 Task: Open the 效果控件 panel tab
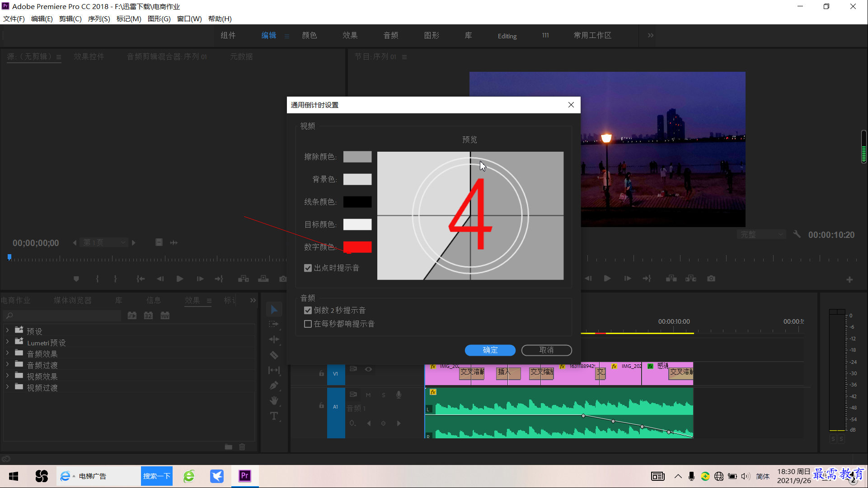click(89, 56)
